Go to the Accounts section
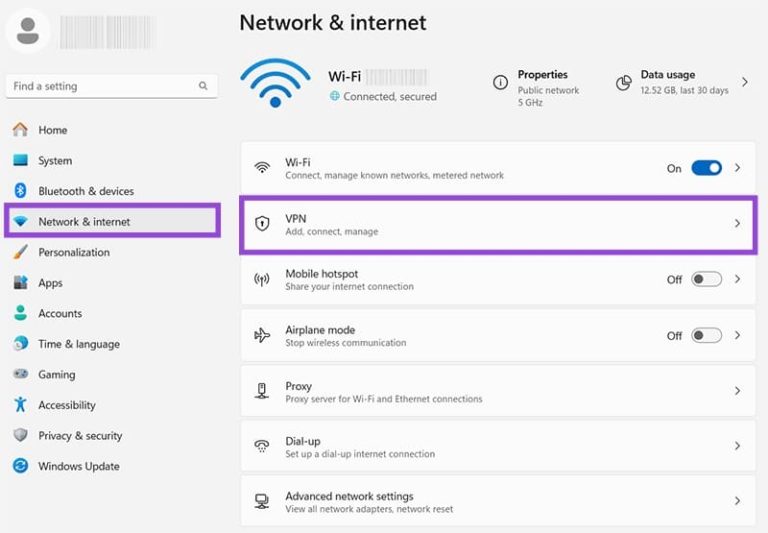The height and width of the screenshot is (533, 768). (60, 313)
